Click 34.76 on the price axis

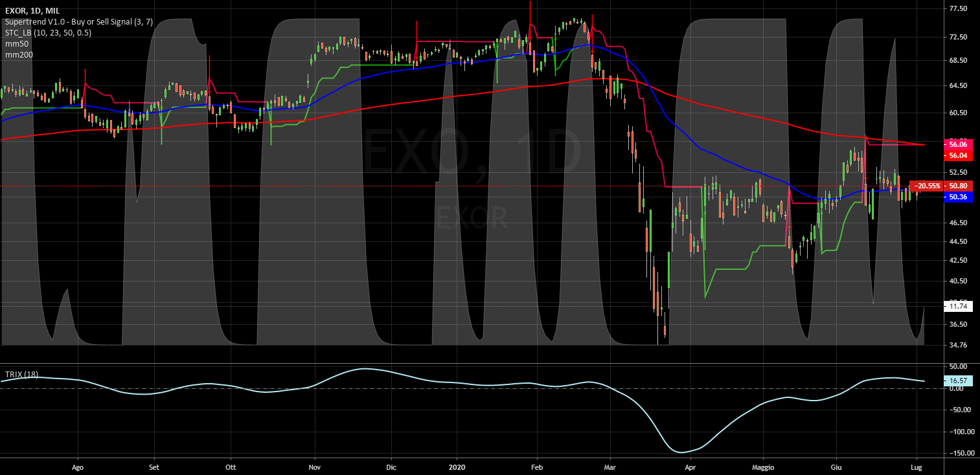coord(958,345)
